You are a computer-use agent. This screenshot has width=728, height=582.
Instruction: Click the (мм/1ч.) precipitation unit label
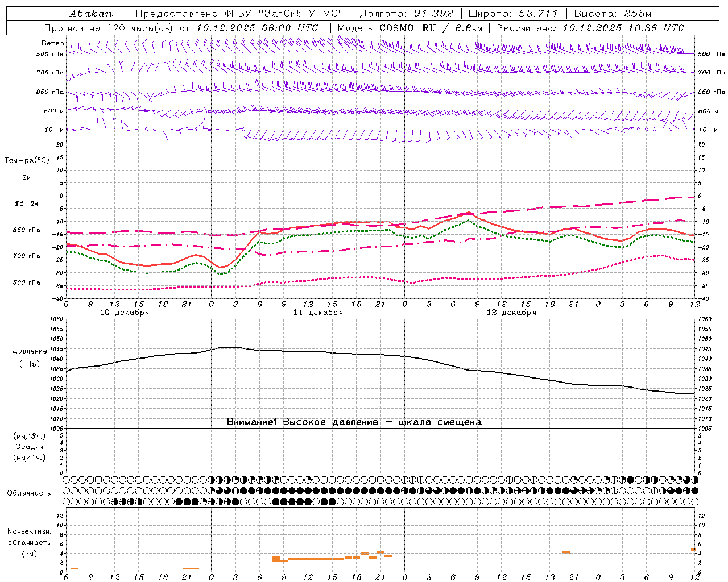point(29,458)
